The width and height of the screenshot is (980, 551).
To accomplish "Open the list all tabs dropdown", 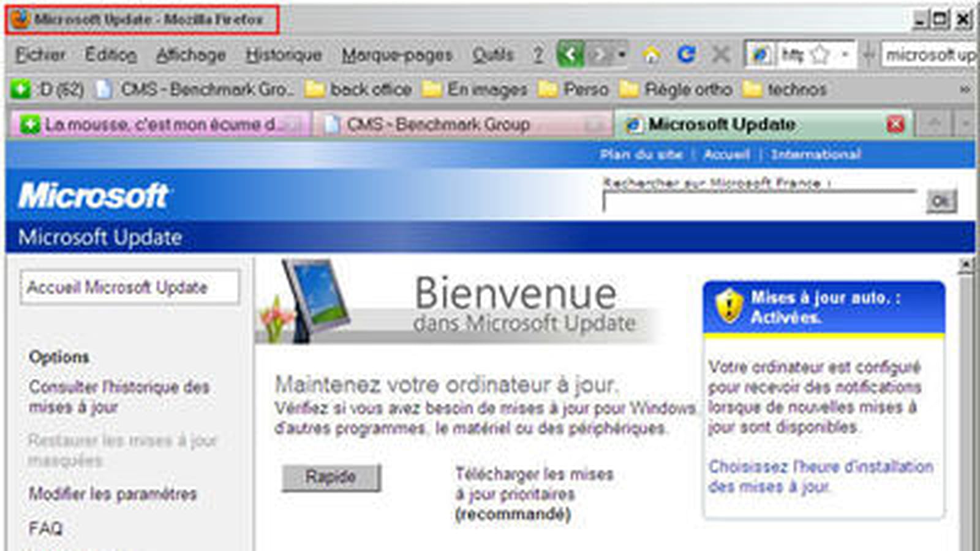I will coord(965,124).
